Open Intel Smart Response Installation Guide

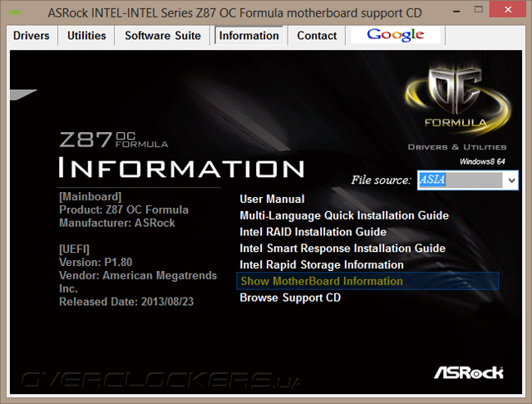(342, 249)
